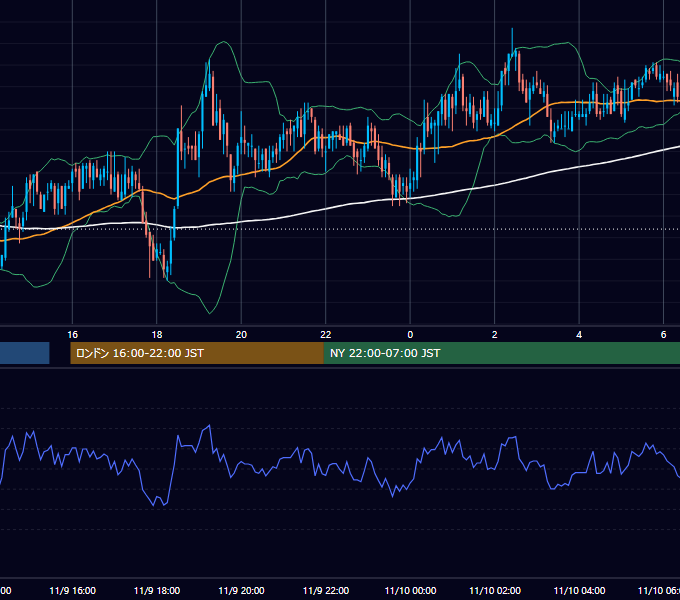Click the 11/9 18:00 date label

(157, 590)
